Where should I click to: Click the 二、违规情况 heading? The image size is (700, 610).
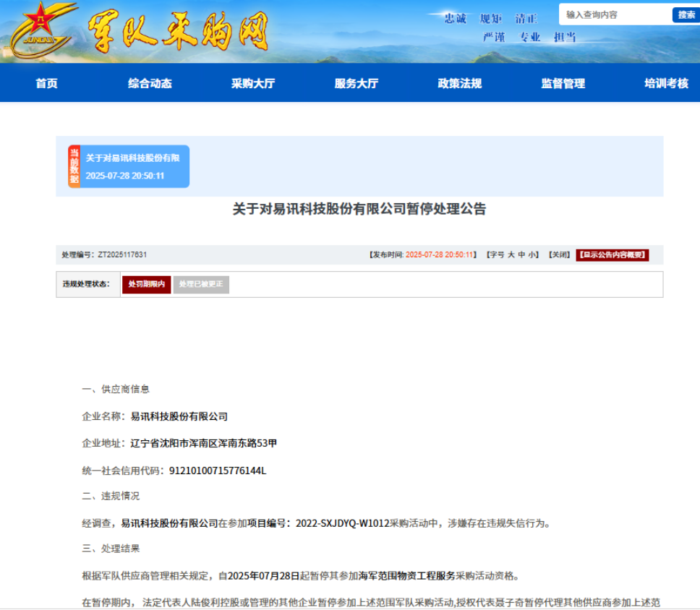111,497
